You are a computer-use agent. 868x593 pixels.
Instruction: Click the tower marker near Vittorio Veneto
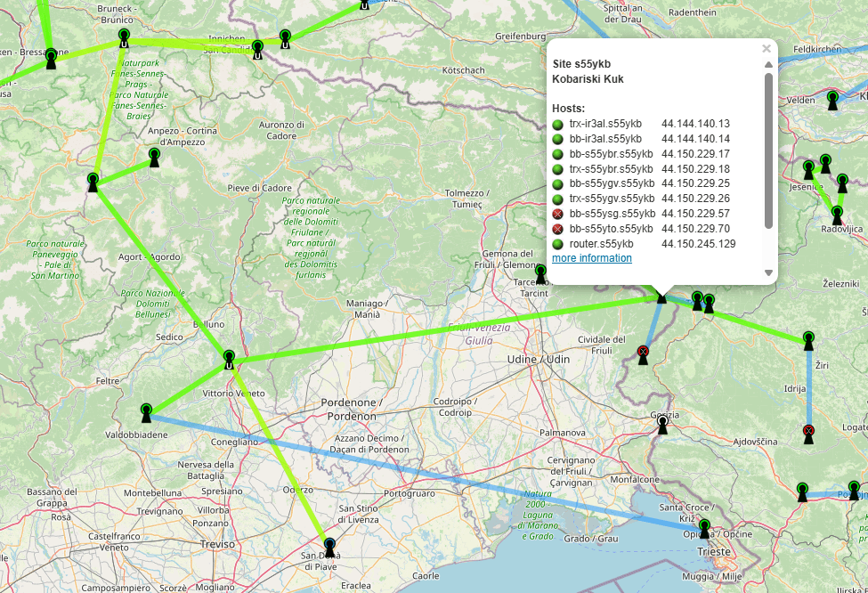click(230, 359)
